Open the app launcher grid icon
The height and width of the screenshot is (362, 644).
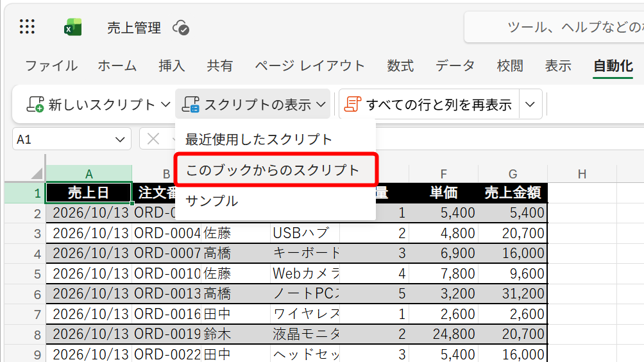coord(27,27)
